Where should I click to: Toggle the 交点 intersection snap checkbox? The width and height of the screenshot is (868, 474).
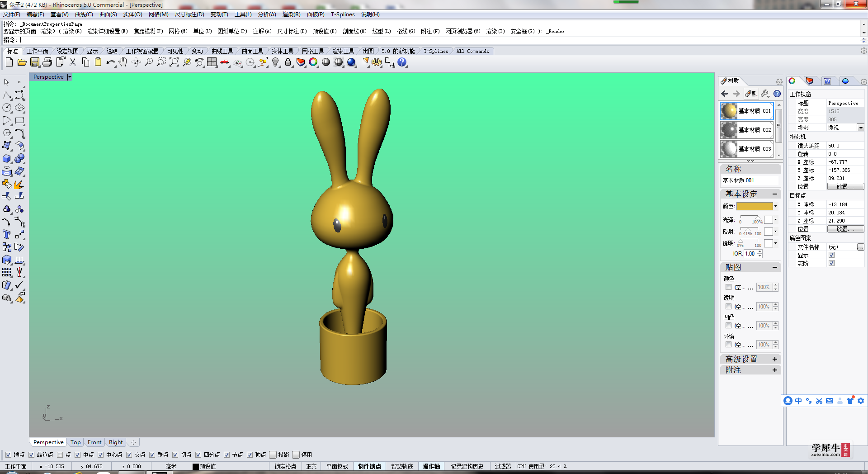click(129, 455)
